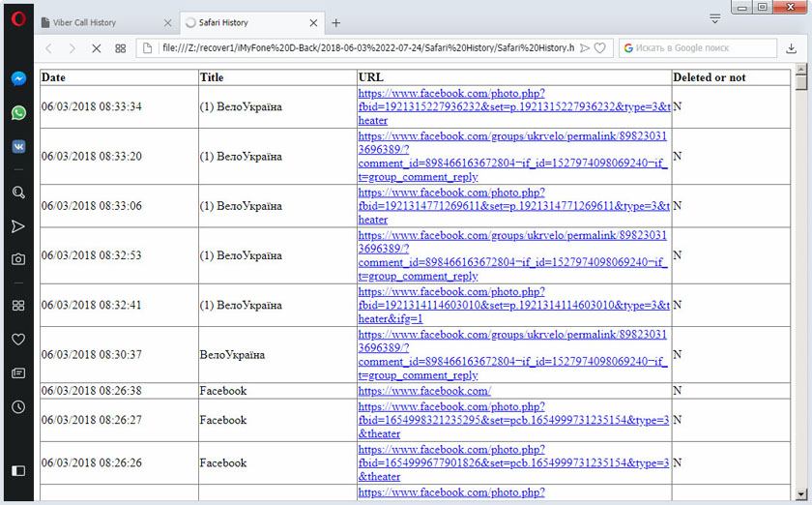Open the photo.php link in the 08:26:26 row
The width and height of the screenshot is (812, 505).
[513, 462]
